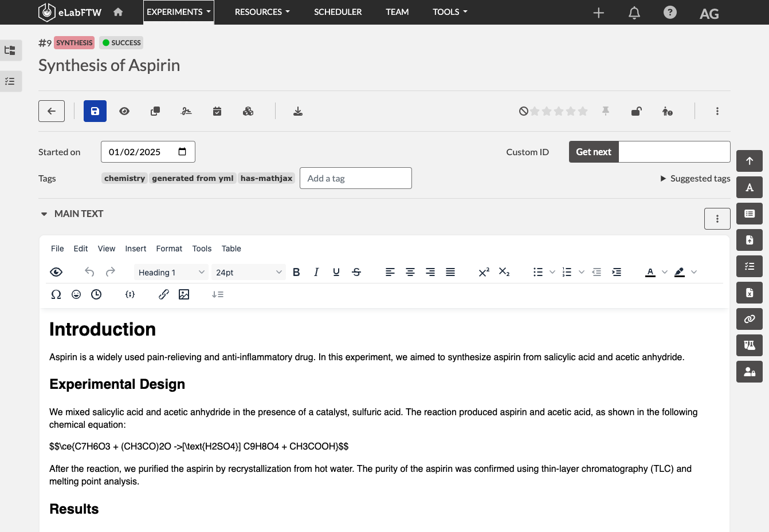Toggle superscript formatting
Viewport: 769px width, 532px height.
click(x=484, y=272)
